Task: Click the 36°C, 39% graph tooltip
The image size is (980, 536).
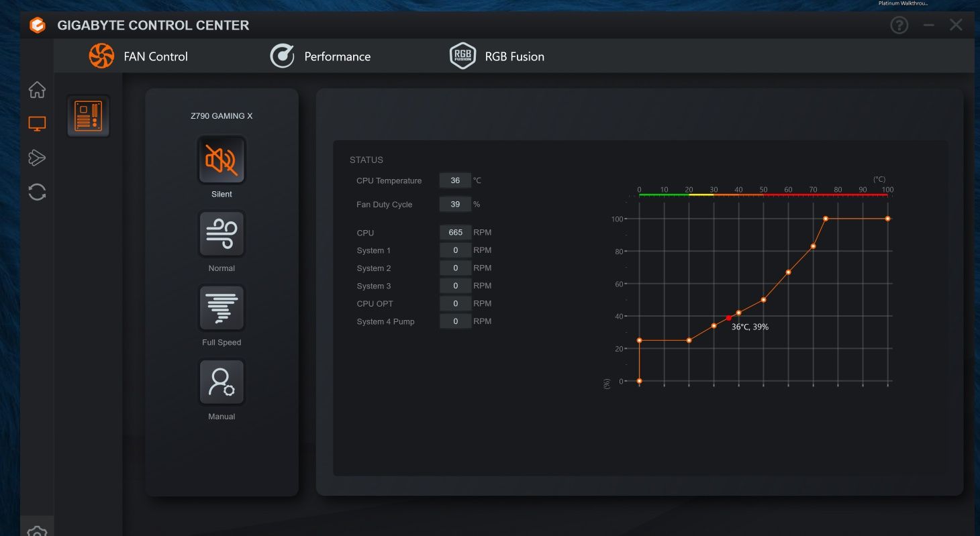Action: click(750, 327)
